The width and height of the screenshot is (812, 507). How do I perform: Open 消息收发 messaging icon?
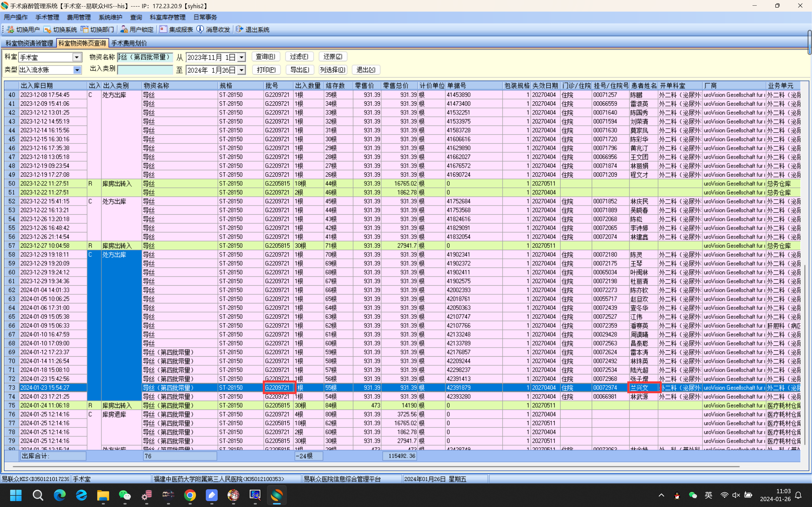(200, 30)
